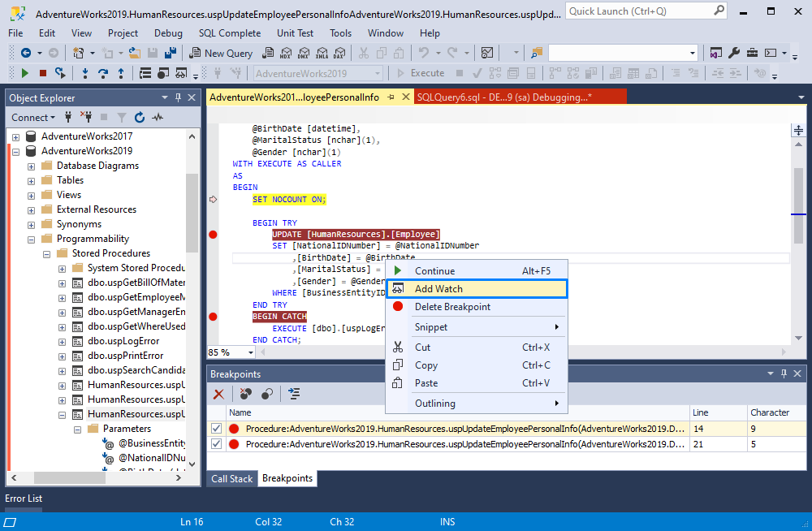
Task: Delete selected breakpoint with red X icon
Action: [x=218, y=395]
